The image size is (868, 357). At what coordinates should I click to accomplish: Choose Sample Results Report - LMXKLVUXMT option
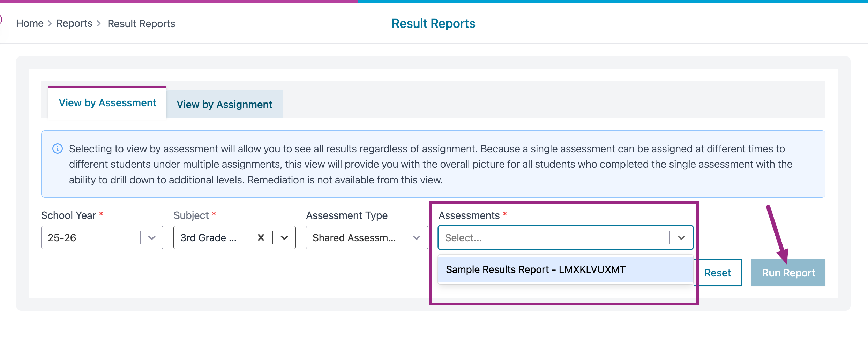coord(536,269)
